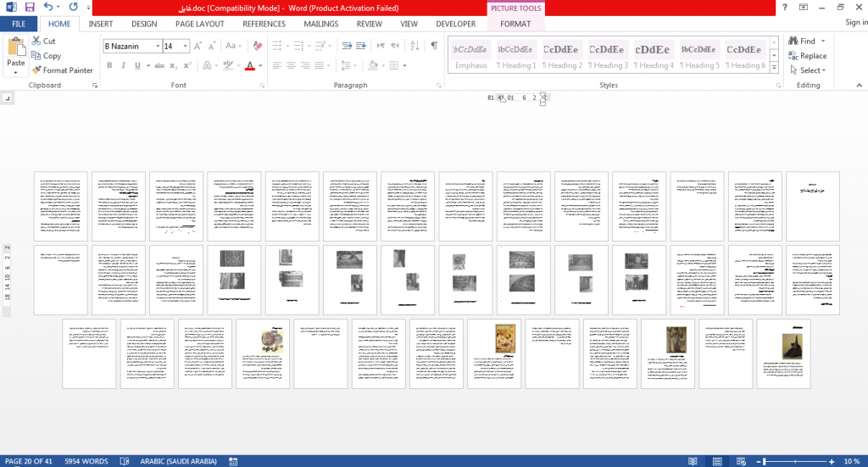Click the Increase Indent icon

[x=361, y=46]
